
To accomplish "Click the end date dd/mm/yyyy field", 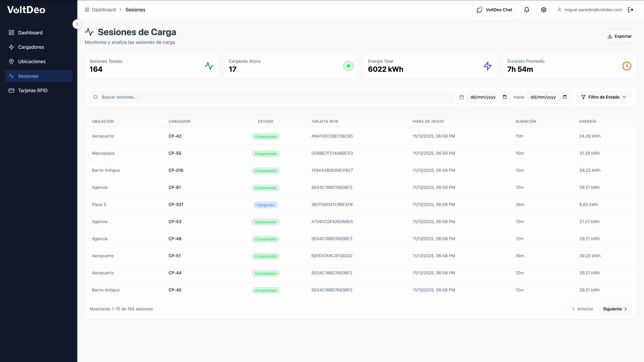I will 549,97.
